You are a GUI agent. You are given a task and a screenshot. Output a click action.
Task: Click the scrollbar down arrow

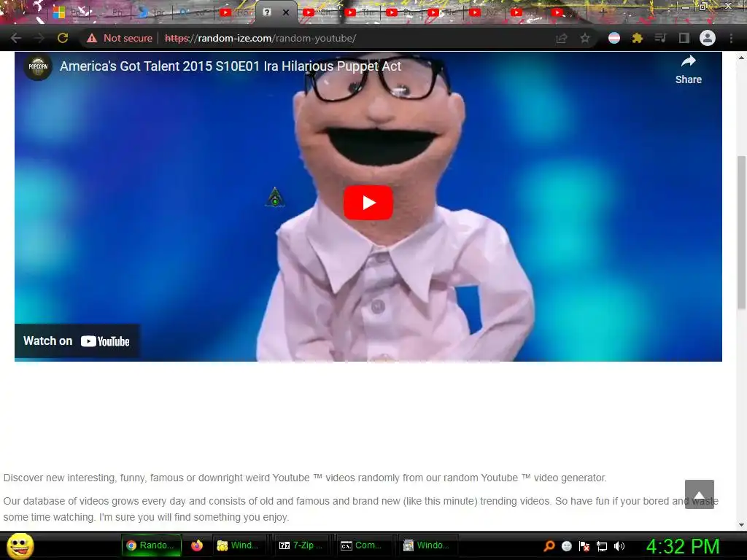(x=741, y=525)
